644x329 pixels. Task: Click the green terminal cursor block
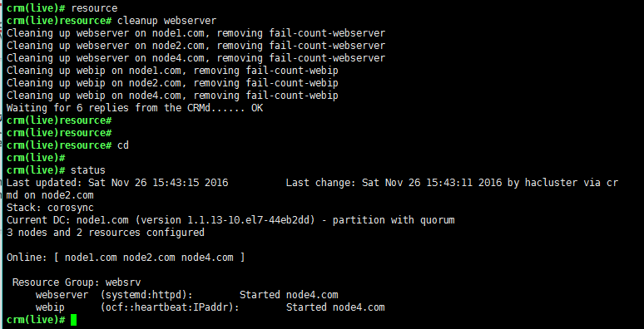pos(73,320)
